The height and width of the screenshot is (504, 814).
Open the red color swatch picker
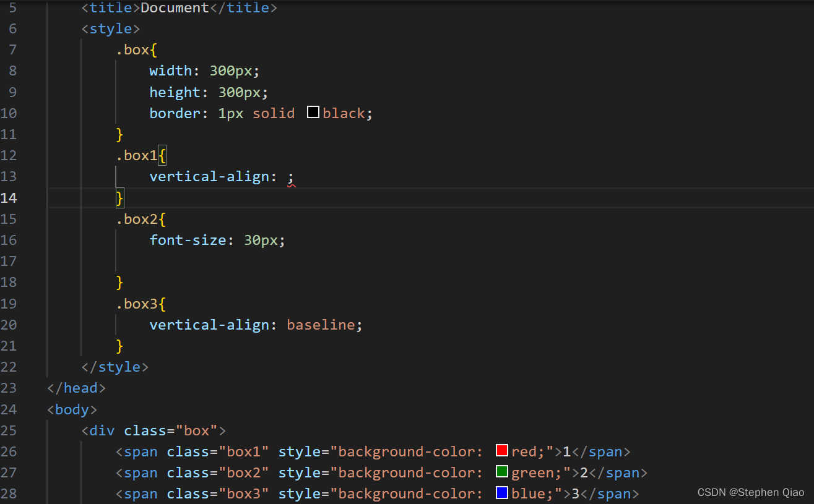click(502, 451)
